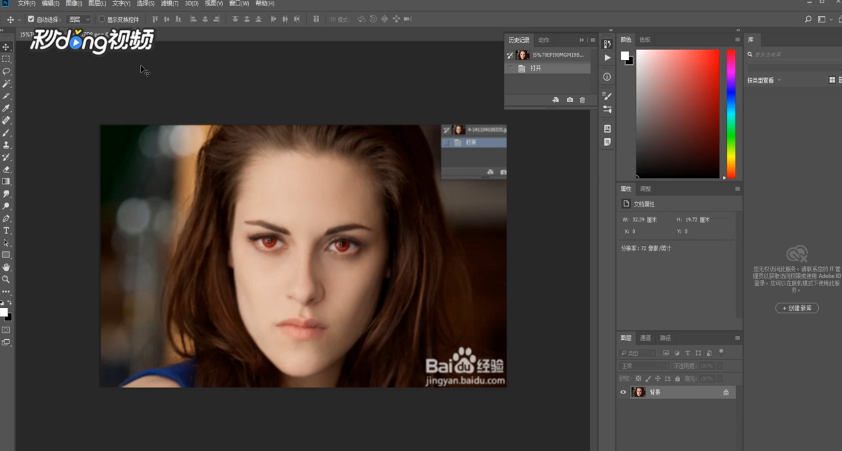Delete current state trash icon in History panel
Image resolution: width=842 pixels, height=451 pixels.
click(582, 100)
